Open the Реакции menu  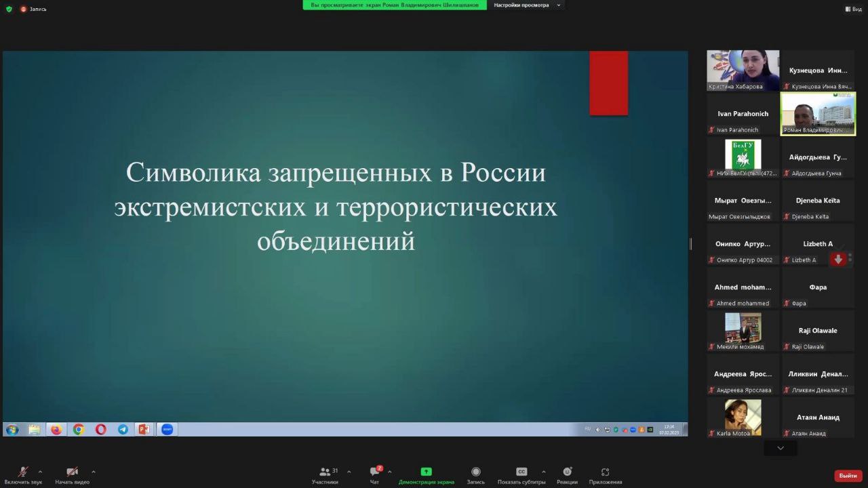567,474
